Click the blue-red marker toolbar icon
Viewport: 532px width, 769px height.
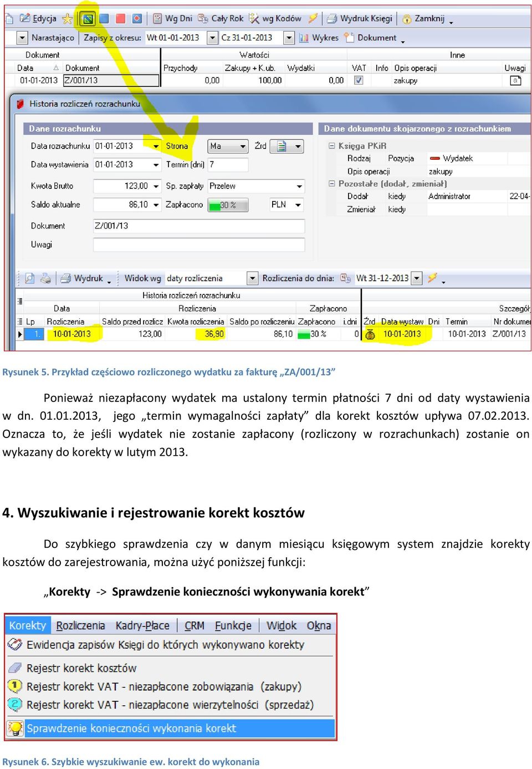point(137,19)
